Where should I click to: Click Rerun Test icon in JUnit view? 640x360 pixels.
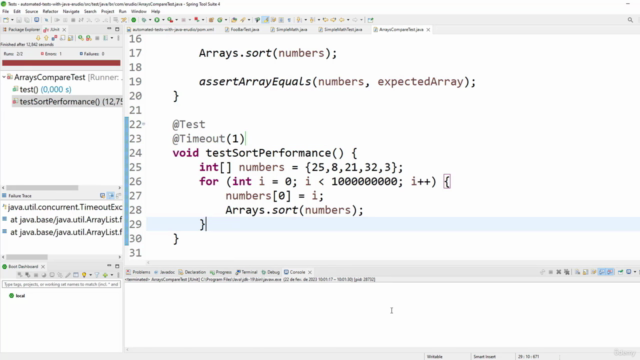click(80, 38)
